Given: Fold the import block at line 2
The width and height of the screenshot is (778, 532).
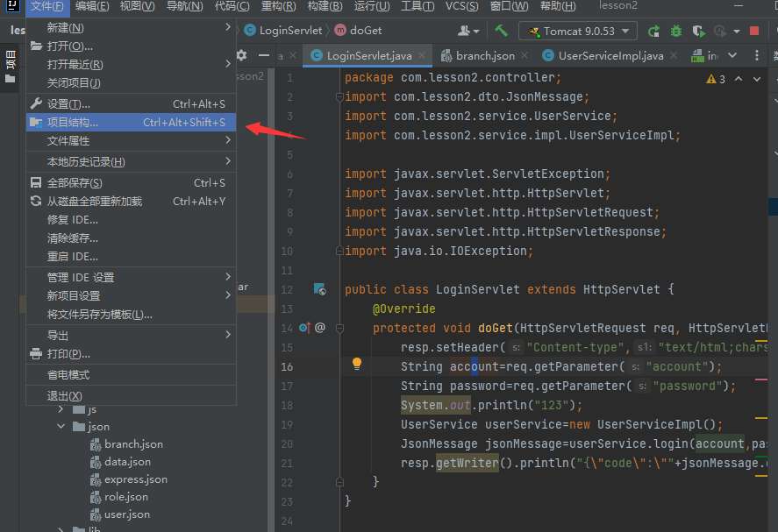Looking at the screenshot, I should coord(339,96).
